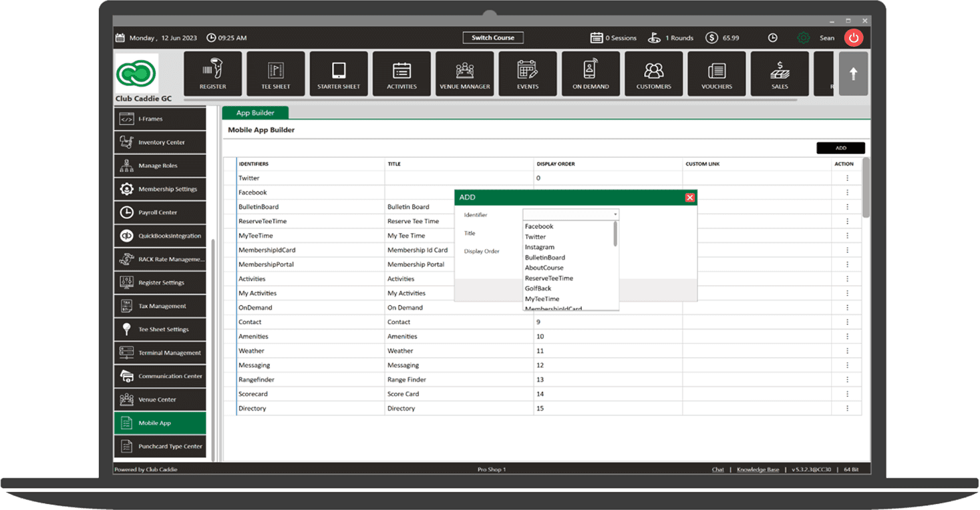Select the Rangefinder identifier cell
The image size is (980, 510).
point(311,380)
